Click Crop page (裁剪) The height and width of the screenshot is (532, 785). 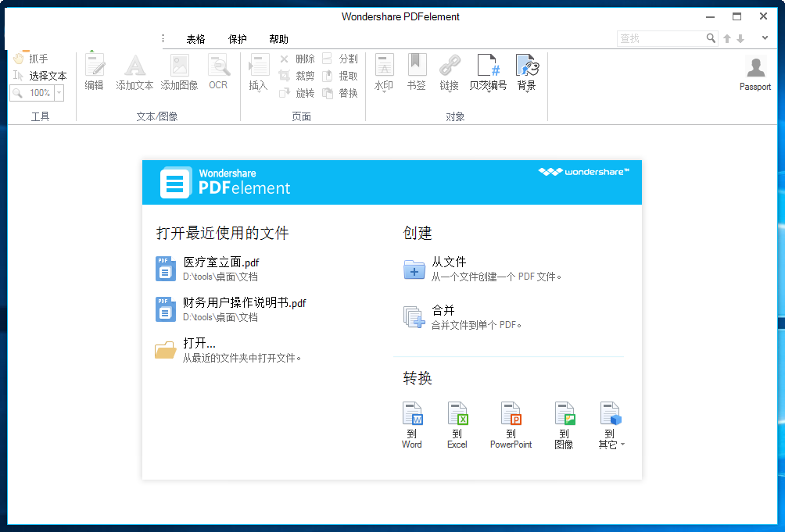(297, 76)
